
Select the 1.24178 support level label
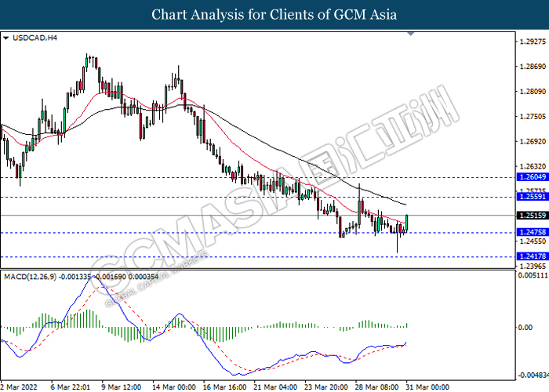(533, 256)
